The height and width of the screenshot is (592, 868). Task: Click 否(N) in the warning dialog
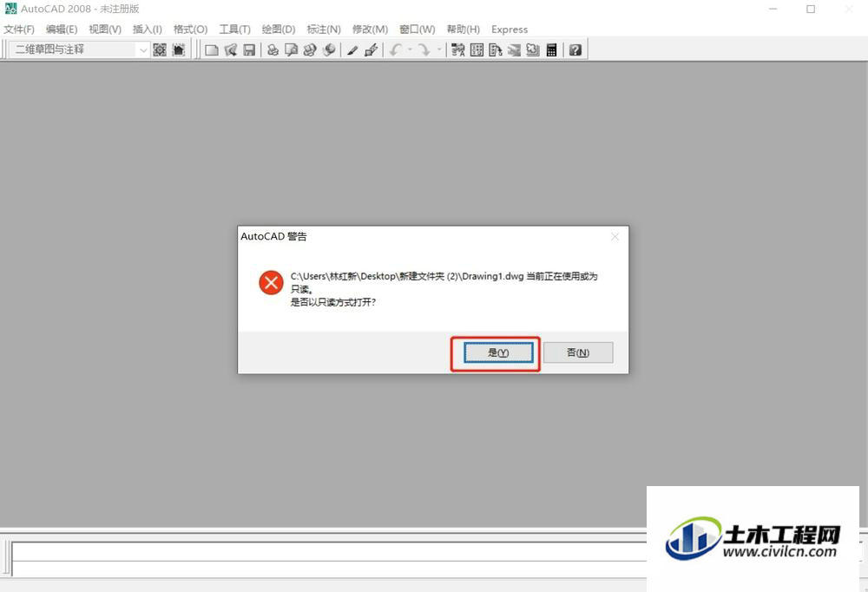point(578,352)
